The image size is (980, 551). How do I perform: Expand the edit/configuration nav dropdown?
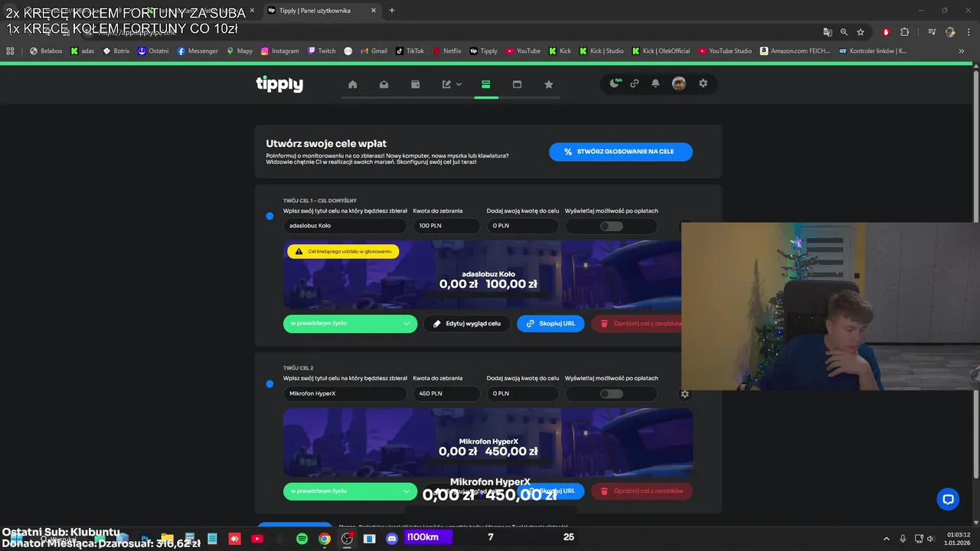[x=452, y=84]
